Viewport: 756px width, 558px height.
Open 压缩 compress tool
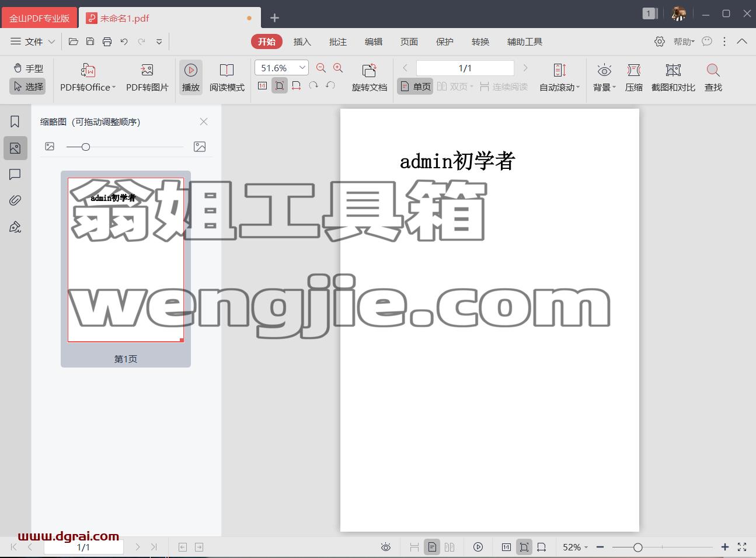click(x=633, y=78)
